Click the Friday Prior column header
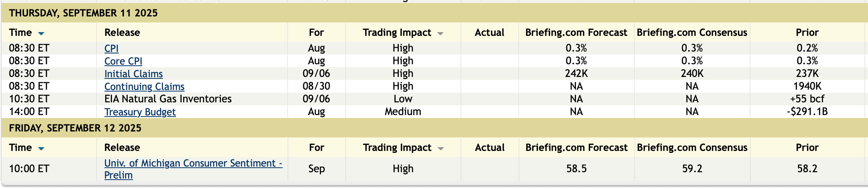Screen dimensions: 868x189 (807, 148)
